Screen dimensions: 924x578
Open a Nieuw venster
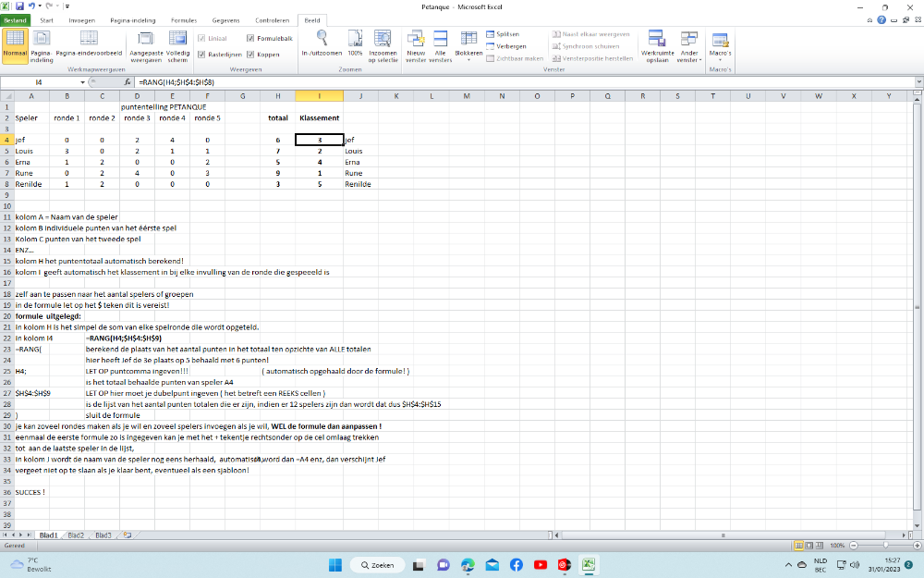coord(416,39)
